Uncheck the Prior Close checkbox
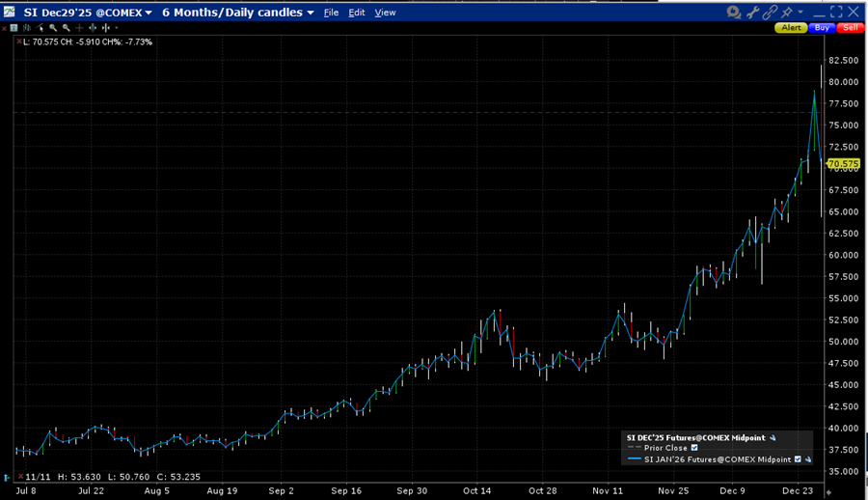The width and height of the screenshot is (868, 500). tap(694, 448)
